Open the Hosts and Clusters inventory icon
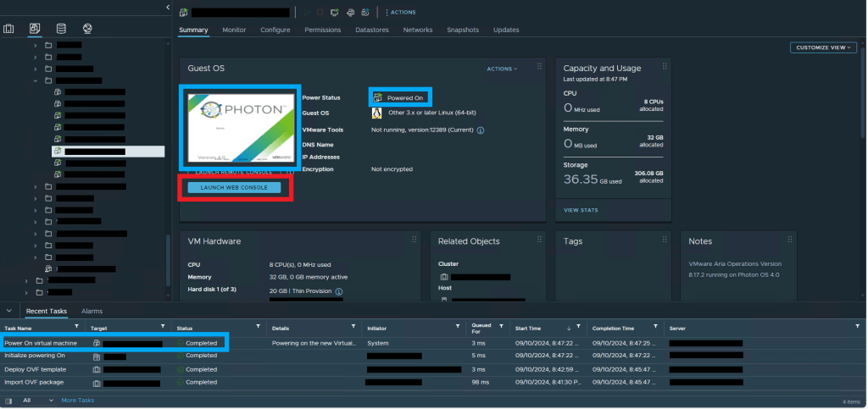Screen dimensions: 868x409 pos(9,29)
